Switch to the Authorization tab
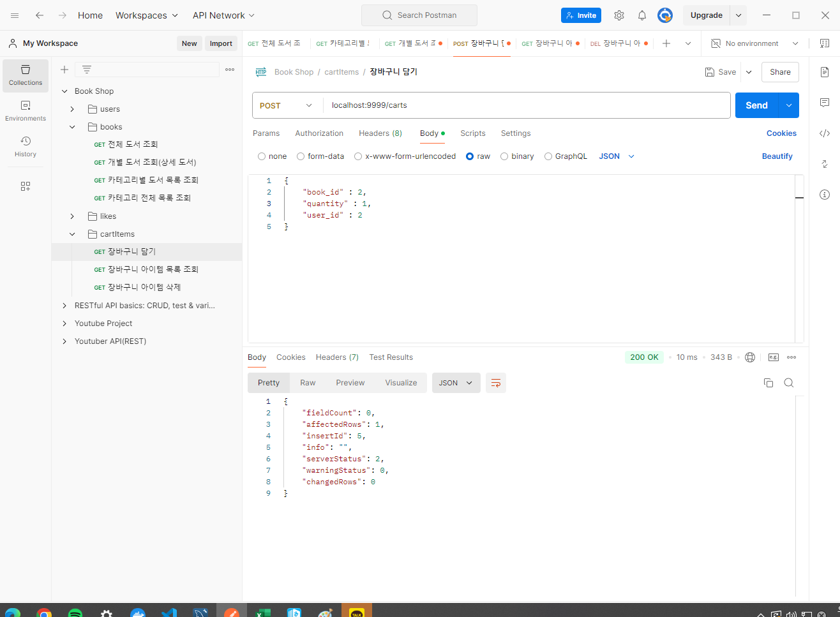The image size is (840, 617). click(319, 133)
